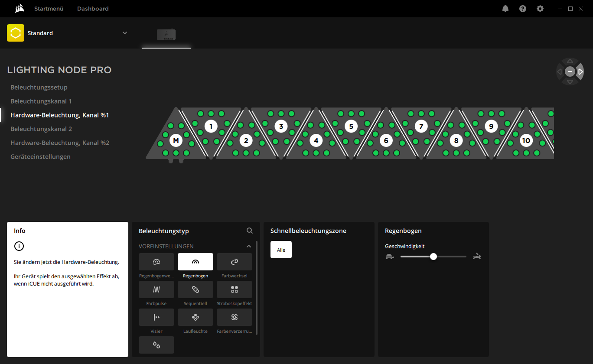This screenshot has width=593, height=364.
Task: Select triangle panel M
Action: pos(176,140)
